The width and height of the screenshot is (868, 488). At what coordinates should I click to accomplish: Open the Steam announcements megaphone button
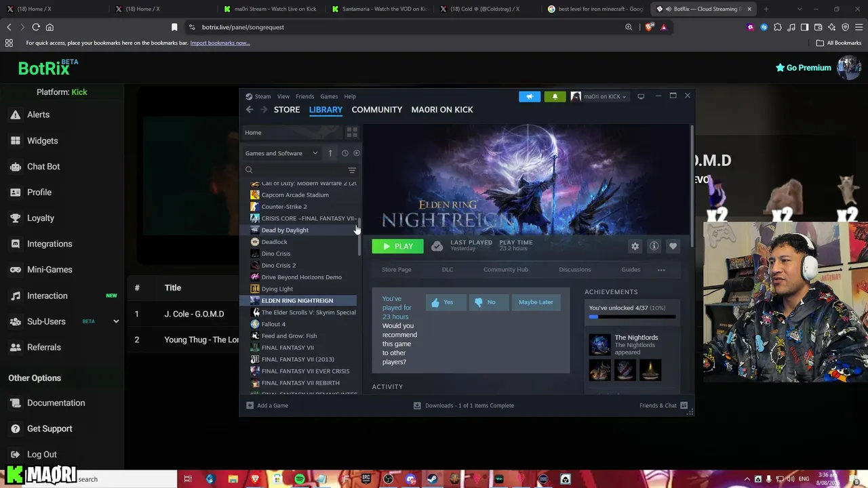click(530, 96)
